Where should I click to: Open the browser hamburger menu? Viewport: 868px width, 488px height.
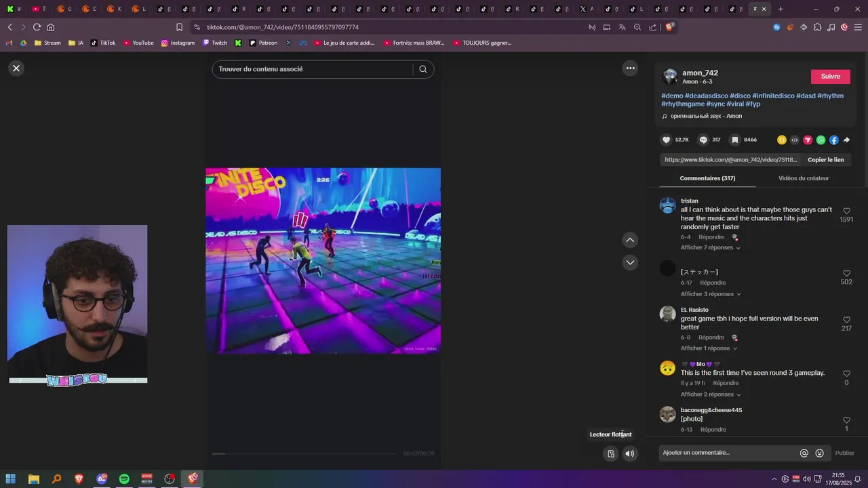pos(858,27)
